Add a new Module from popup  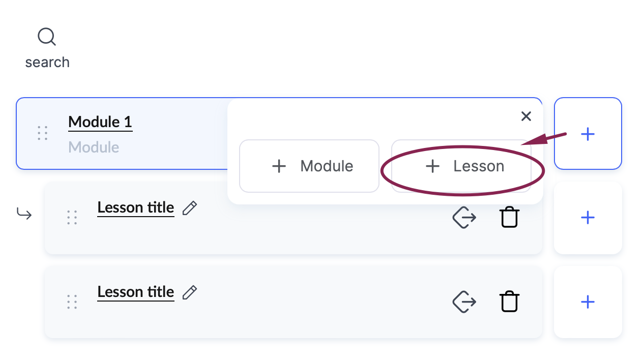tap(309, 166)
